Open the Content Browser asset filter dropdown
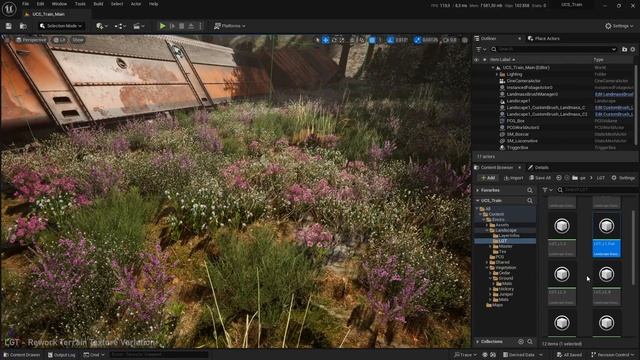The image size is (640, 360). [547, 190]
